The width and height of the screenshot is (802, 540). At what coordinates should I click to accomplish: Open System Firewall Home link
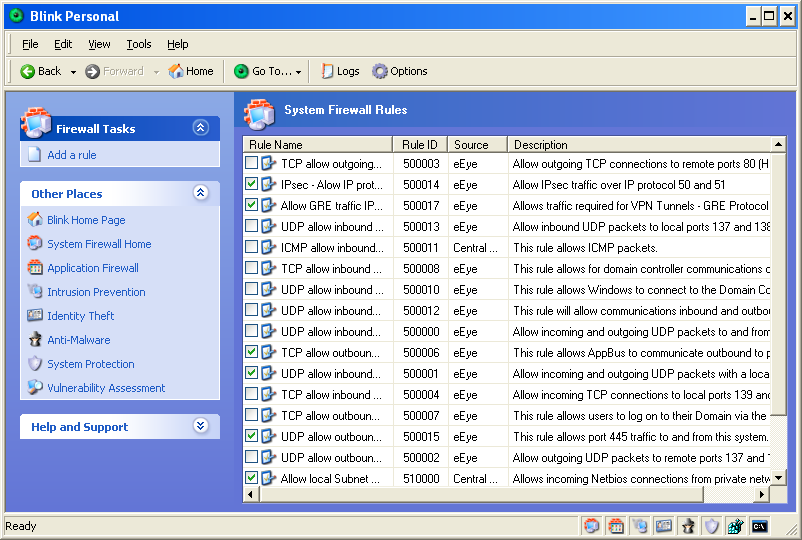point(99,244)
